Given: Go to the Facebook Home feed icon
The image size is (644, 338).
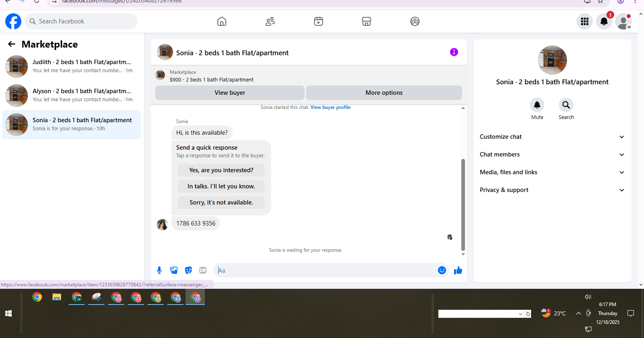Looking at the screenshot, I should coord(222,21).
